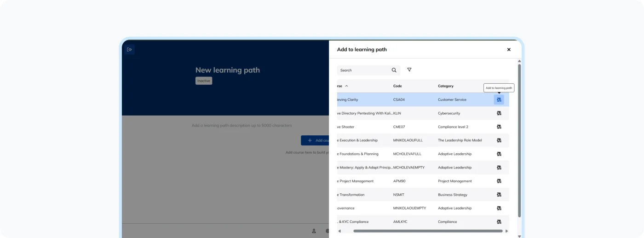Screen dimensions: 644x238
Task: Add the AMLKYC Compliance course
Action: click(x=499, y=222)
